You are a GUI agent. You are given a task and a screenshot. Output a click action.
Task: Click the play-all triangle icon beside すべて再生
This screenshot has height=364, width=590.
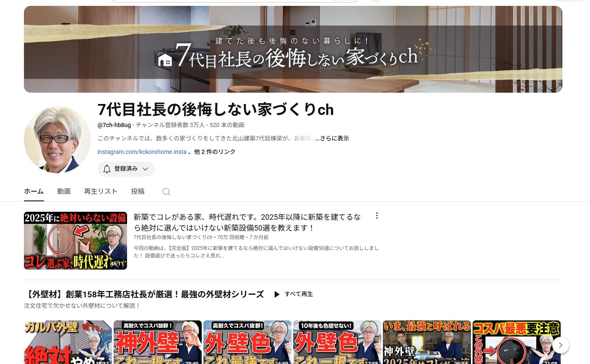pos(277,294)
